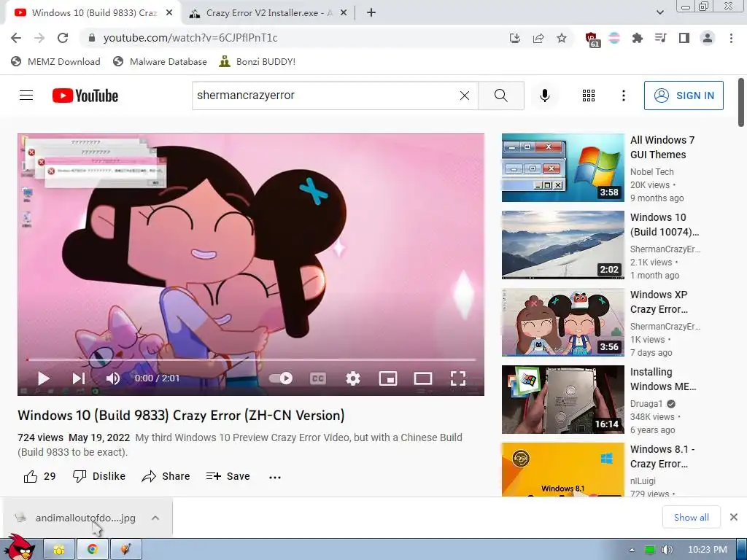Open the Angry Birds start button
The width and height of the screenshot is (747, 560).
(x=20, y=548)
